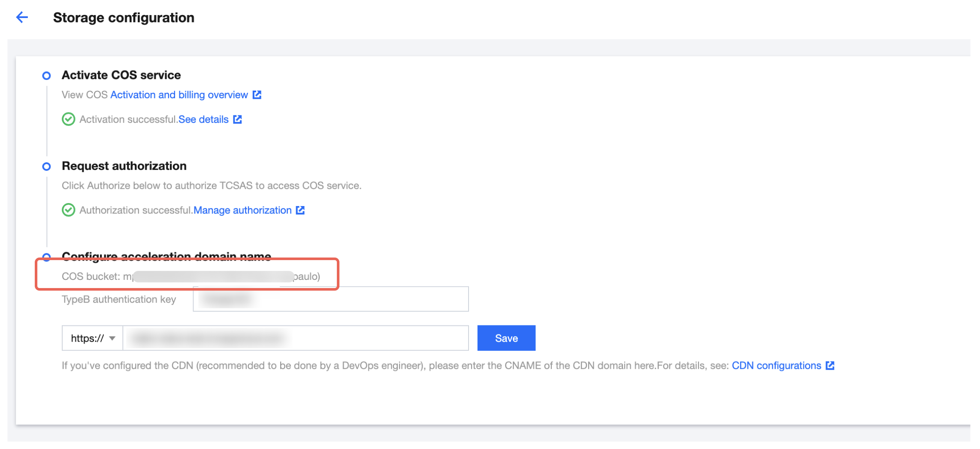Click the acceleration domain name input

click(x=295, y=338)
